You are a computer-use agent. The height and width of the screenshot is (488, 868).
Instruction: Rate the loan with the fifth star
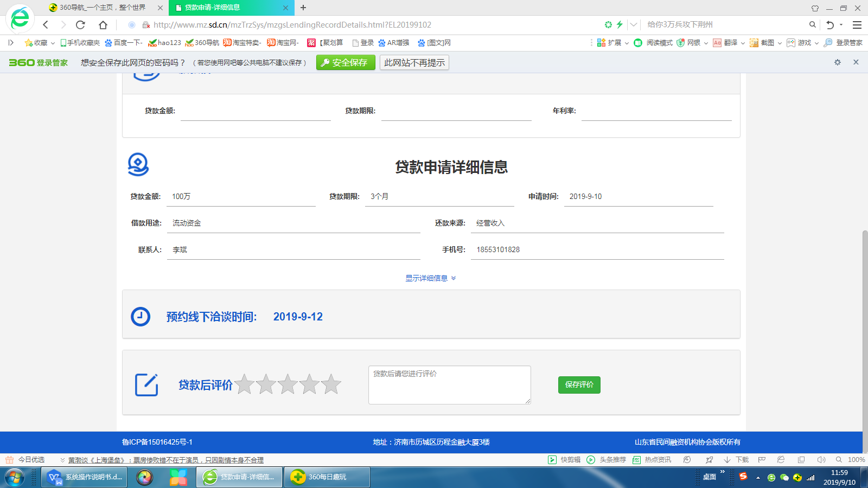pos(331,384)
